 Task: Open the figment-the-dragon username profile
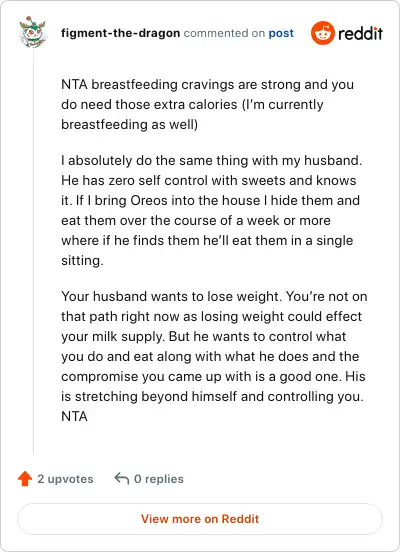tap(120, 33)
